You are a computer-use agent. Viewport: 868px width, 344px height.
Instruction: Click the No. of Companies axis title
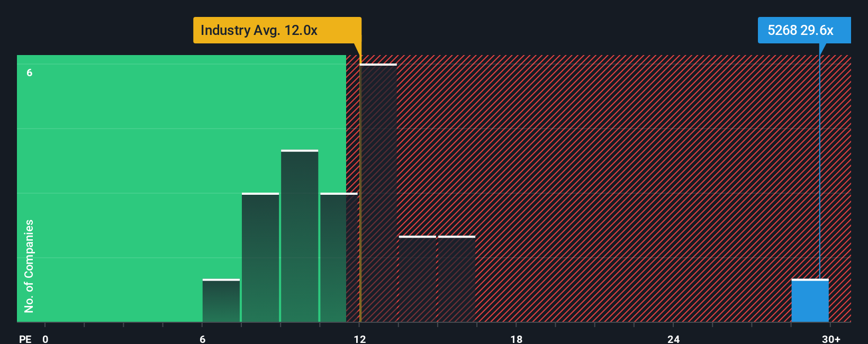(29, 266)
